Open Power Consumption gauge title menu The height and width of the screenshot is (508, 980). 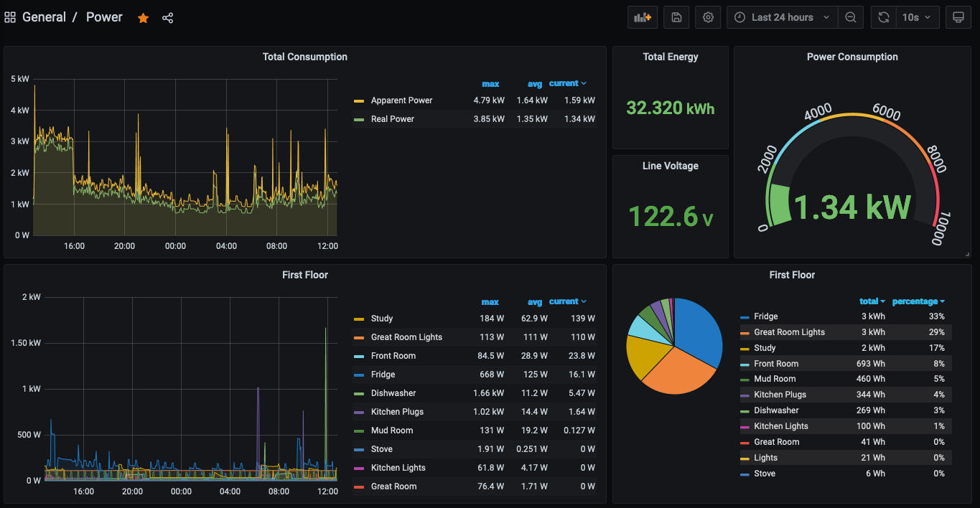[x=852, y=57]
